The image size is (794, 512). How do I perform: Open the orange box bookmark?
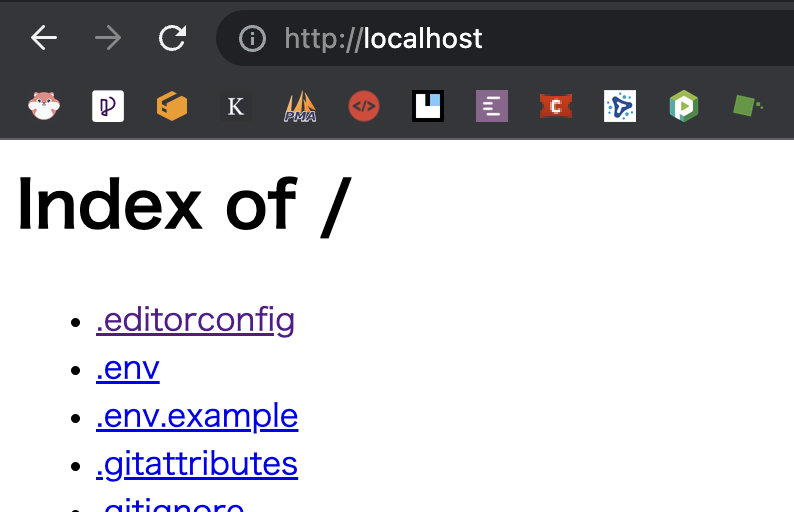click(x=172, y=105)
